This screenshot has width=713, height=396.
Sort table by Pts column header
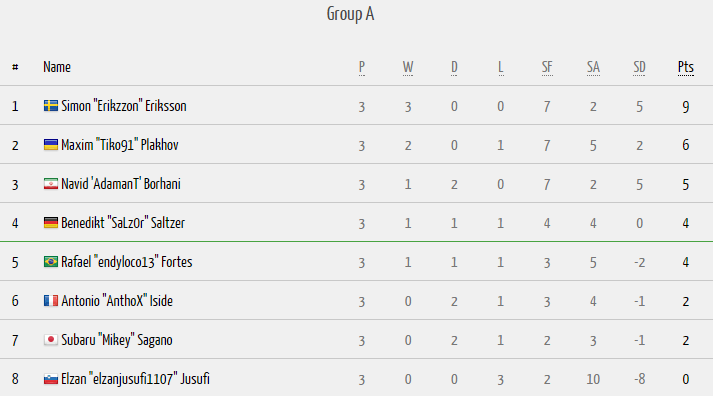(686, 67)
